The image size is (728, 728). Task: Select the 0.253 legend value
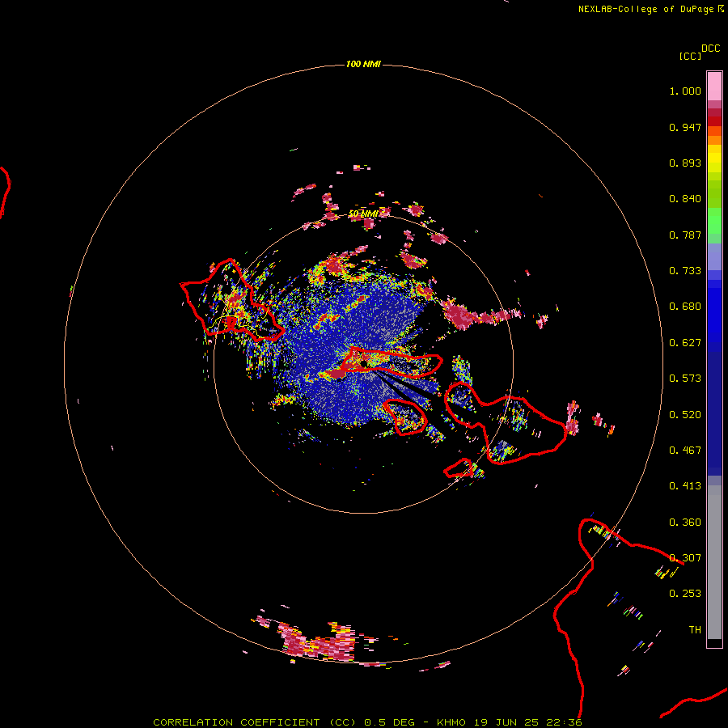coord(685,594)
